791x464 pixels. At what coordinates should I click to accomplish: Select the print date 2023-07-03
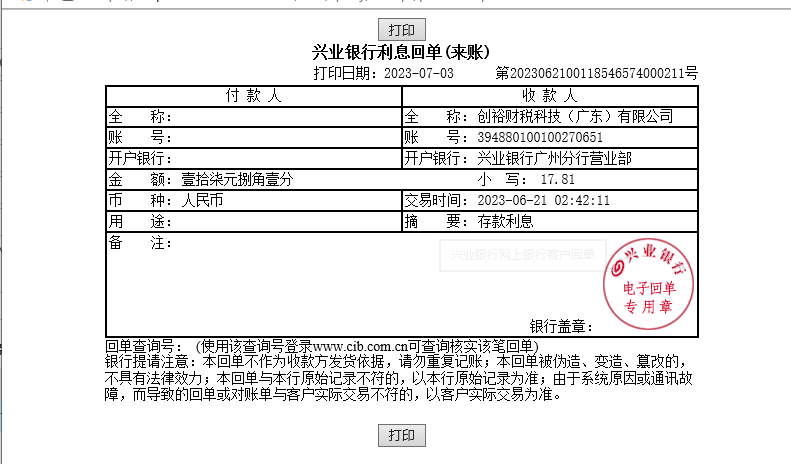click(x=419, y=74)
